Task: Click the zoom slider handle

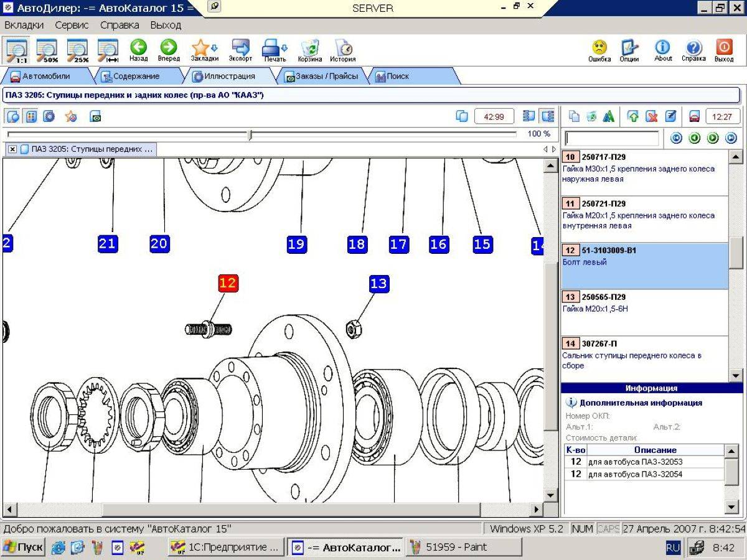Action: [250, 134]
